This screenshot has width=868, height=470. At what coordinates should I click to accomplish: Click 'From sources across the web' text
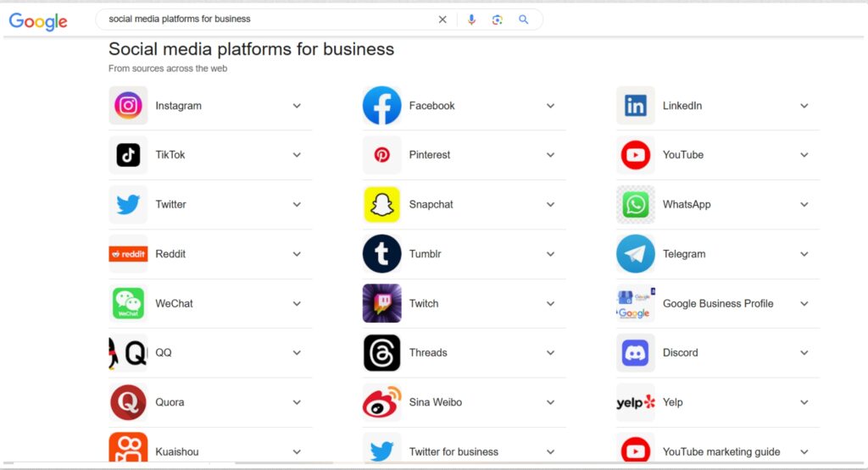click(x=168, y=69)
